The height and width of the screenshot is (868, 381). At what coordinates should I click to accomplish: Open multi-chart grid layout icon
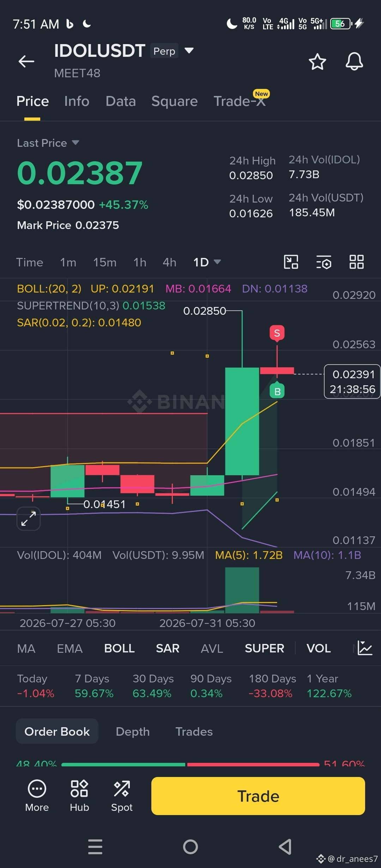pyautogui.click(x=357, y=262)
